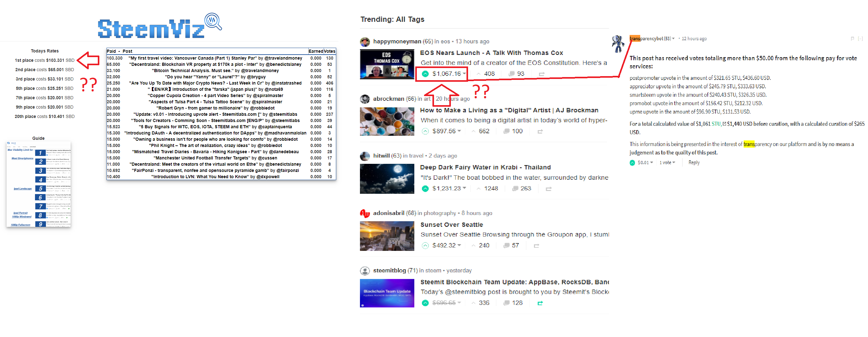The height and width of the screenshot is (337, 868).
Task: Open the 93 comments on the EOS post
Action: (516, 73)
